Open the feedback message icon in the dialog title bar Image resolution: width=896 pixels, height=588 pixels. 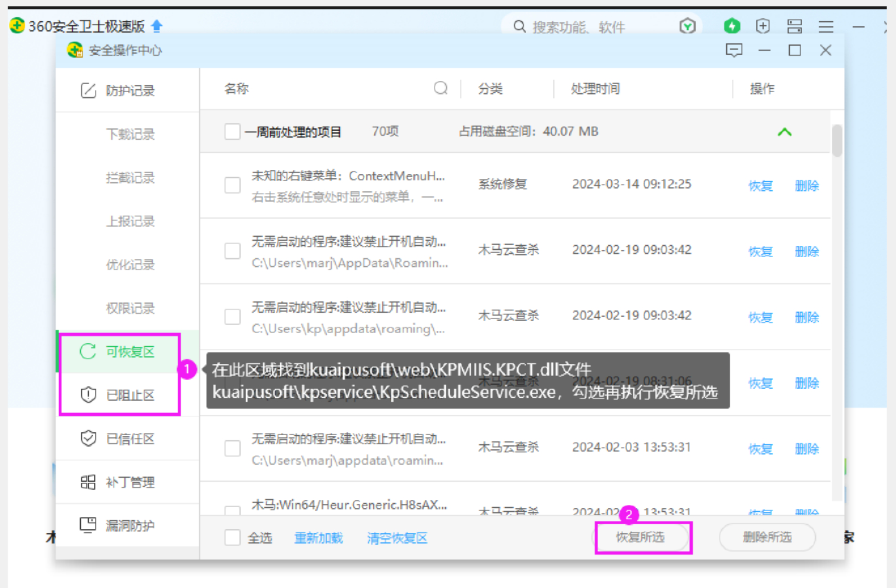pyautogui.click(x=733, y=51)
